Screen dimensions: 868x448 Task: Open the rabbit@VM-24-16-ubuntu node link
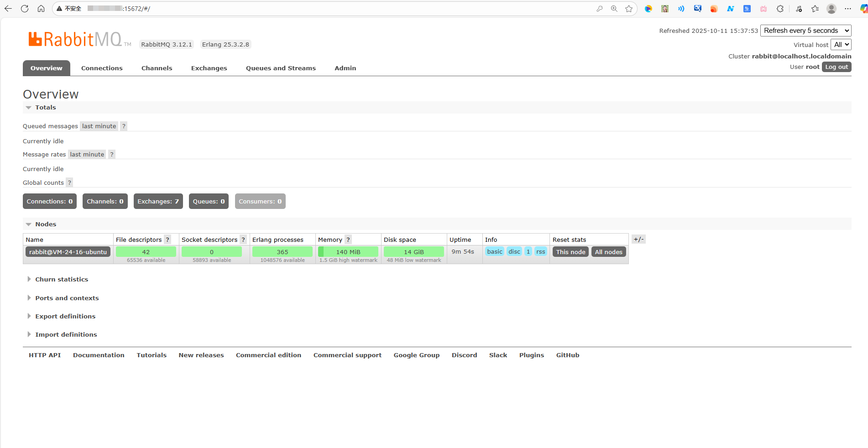click(x=68, y=252)
